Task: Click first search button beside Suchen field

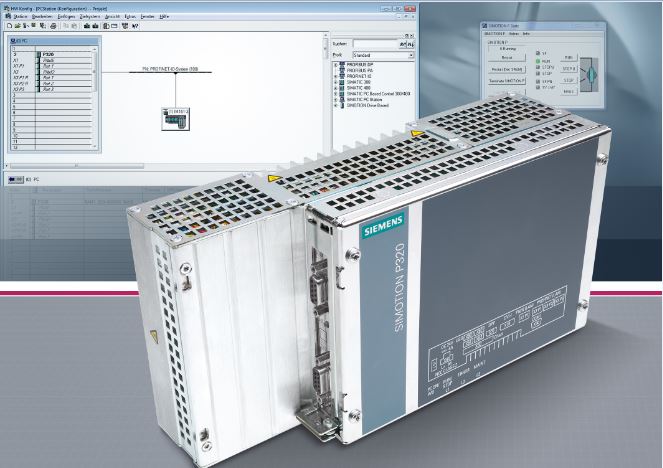Action: pyautogui.click(x=403, y=44)
